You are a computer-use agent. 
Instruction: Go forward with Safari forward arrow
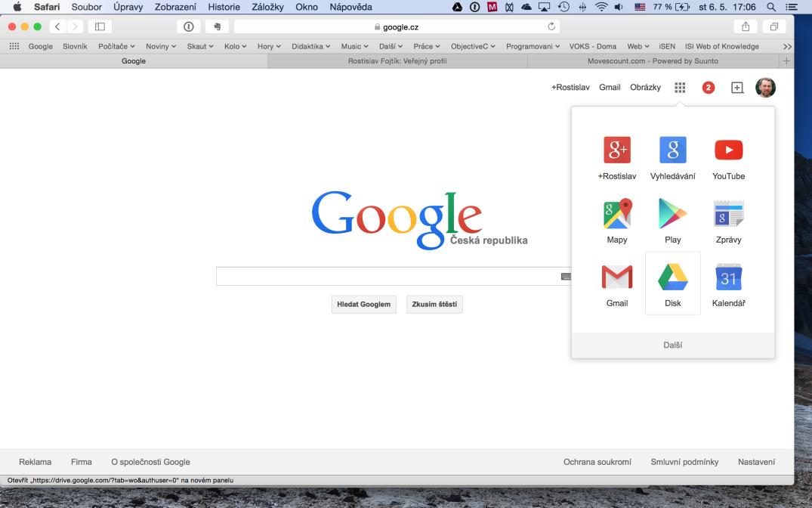(75, 26)
